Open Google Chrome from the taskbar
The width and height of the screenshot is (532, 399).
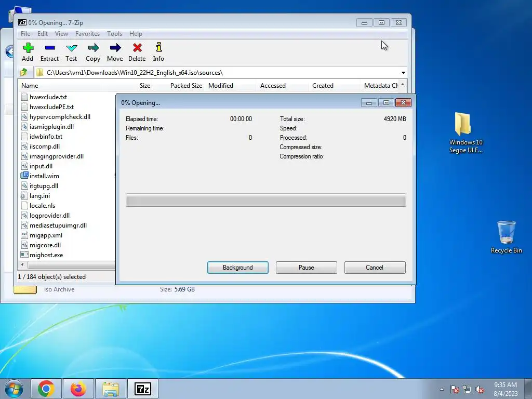[x=46, y=389]
